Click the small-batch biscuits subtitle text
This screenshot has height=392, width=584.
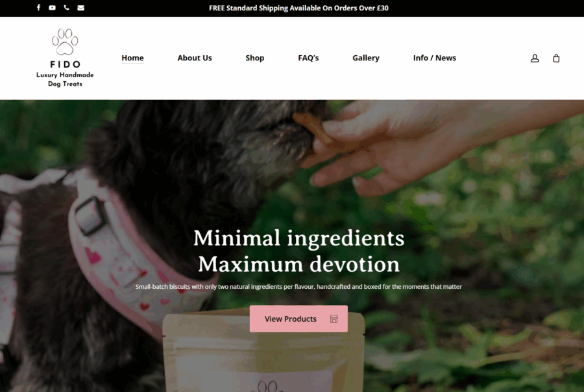298,287
